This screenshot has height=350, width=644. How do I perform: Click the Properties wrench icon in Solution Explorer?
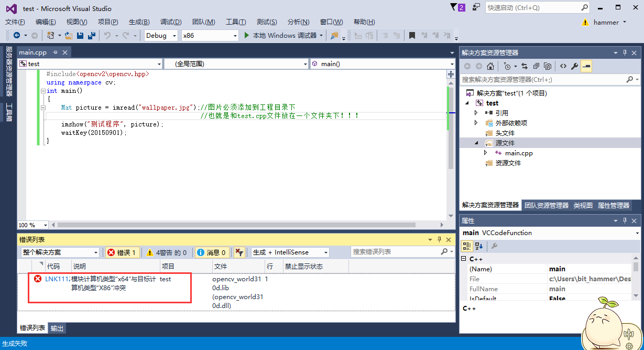click(574, 66)
